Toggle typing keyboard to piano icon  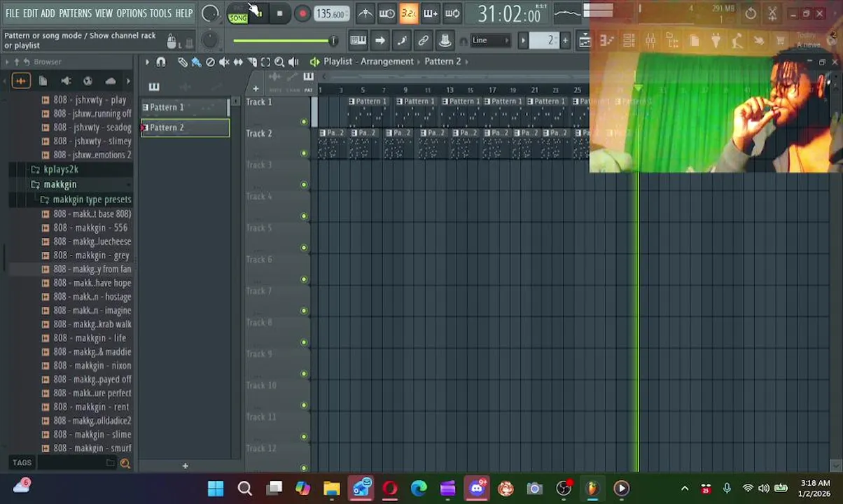358,41
